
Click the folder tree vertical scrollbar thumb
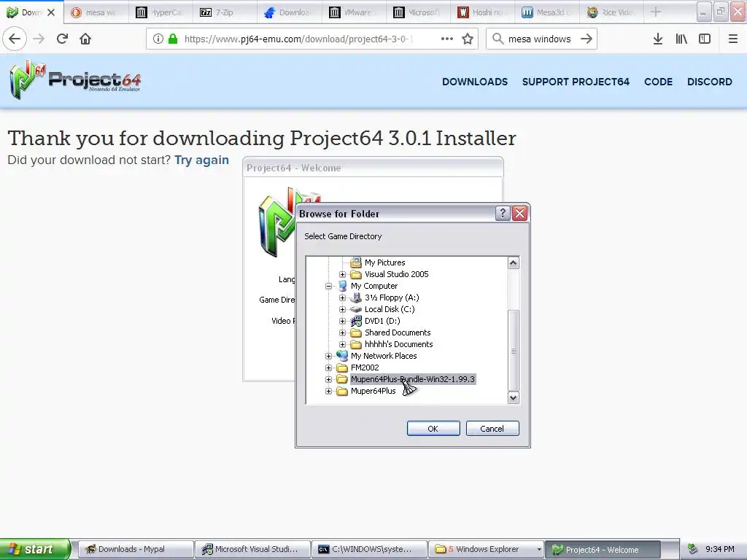(x=513, y=351)
